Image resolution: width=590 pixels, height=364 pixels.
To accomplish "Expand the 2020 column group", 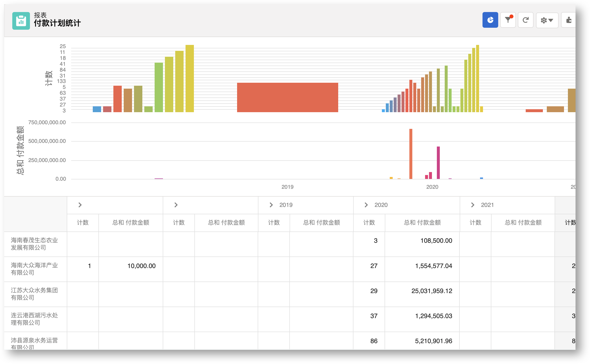I will (x=366, y=205).
